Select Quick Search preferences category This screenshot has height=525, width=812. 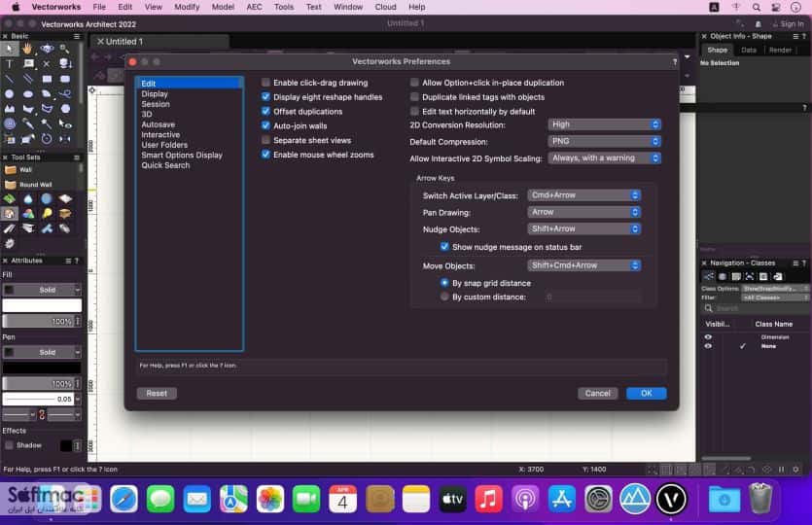(165, 165)
